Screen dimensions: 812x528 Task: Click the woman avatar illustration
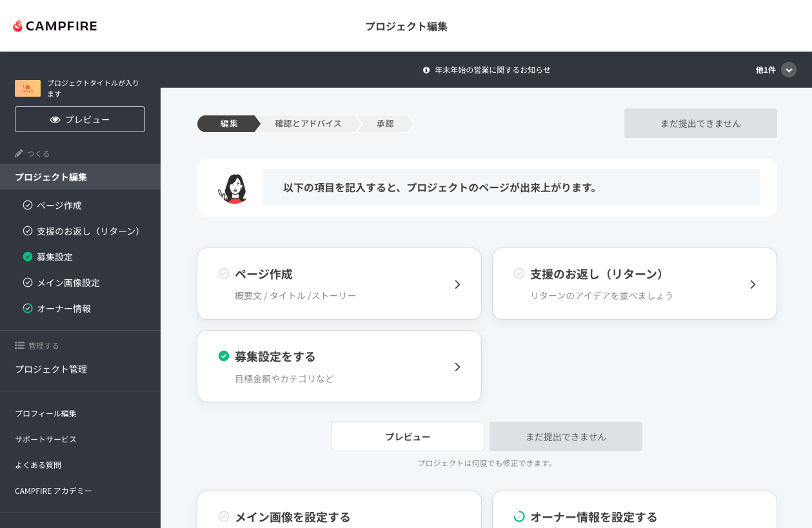pos(234,188)
